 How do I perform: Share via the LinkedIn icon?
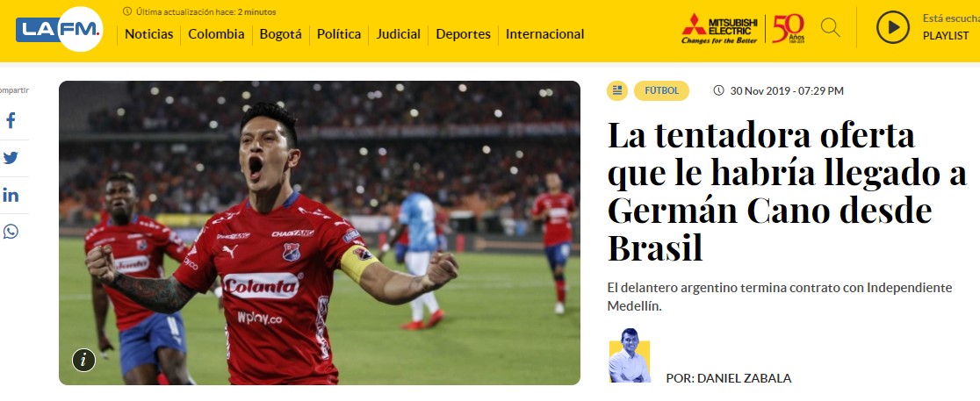click(11, 195)
